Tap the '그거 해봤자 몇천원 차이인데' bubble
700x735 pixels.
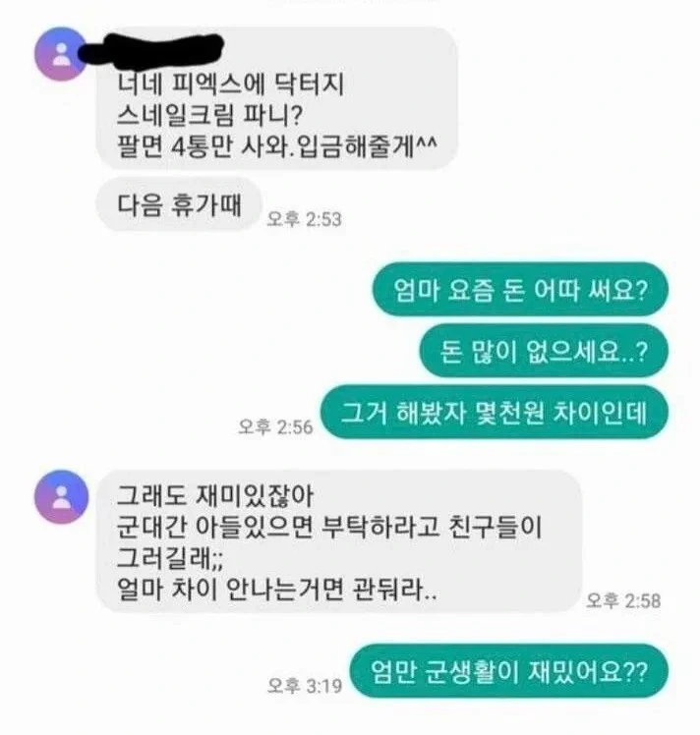tap(495, 412)
